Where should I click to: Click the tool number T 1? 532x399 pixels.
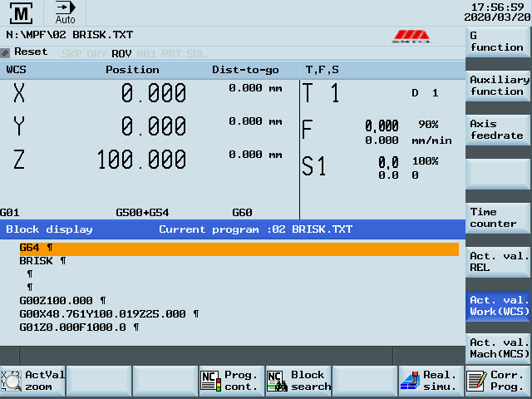321,93
